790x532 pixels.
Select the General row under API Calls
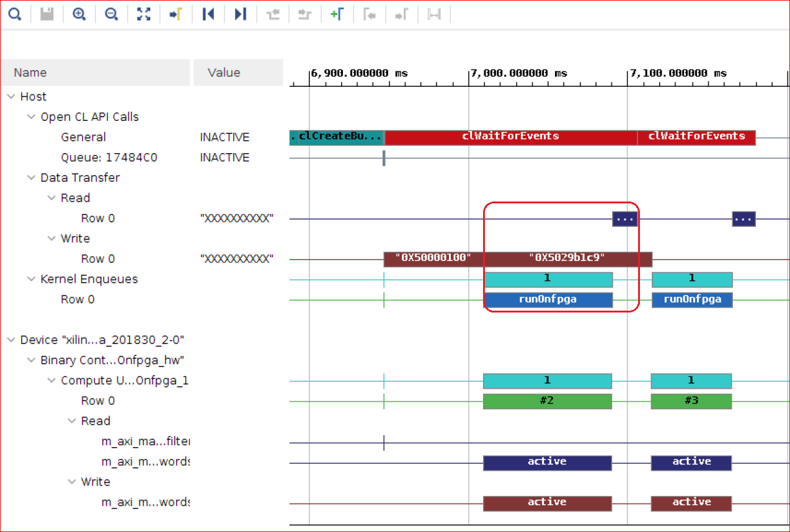pos(83,137)
